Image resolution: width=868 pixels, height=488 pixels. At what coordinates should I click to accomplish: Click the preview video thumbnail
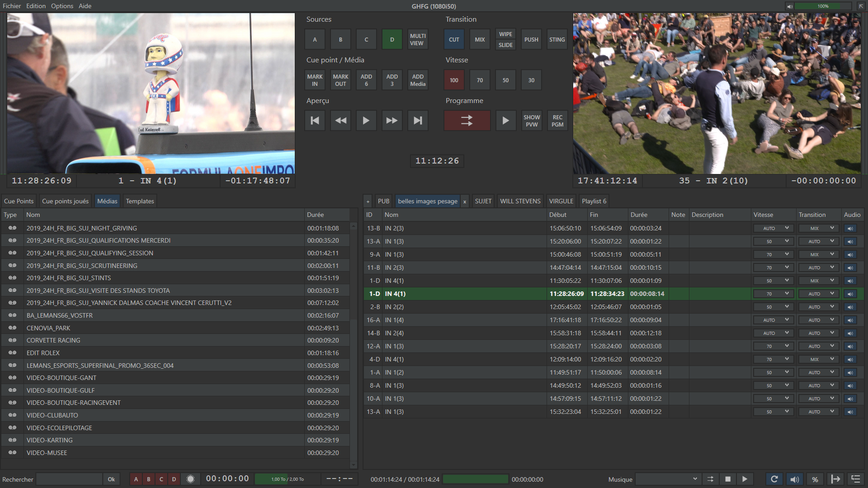151,94
